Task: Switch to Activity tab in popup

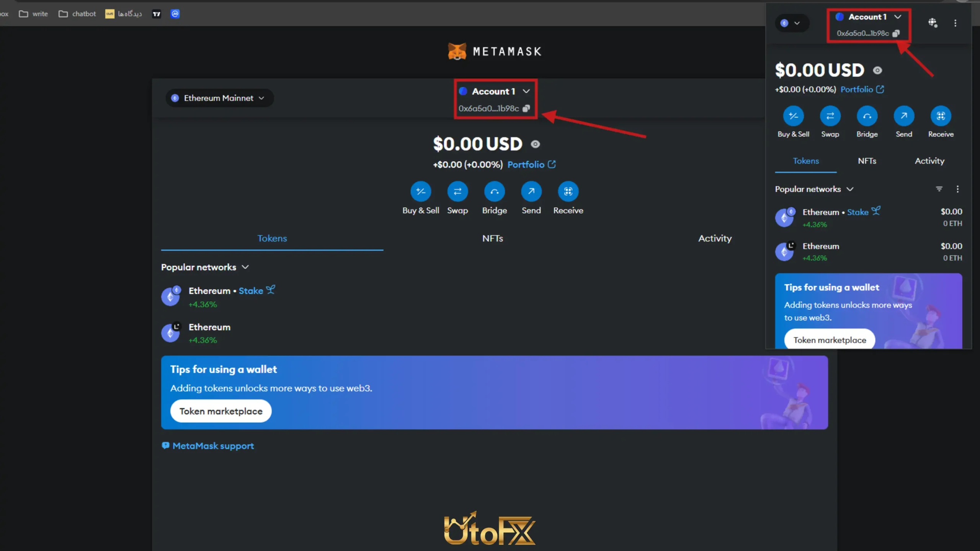Action: [x=929, y=161]
